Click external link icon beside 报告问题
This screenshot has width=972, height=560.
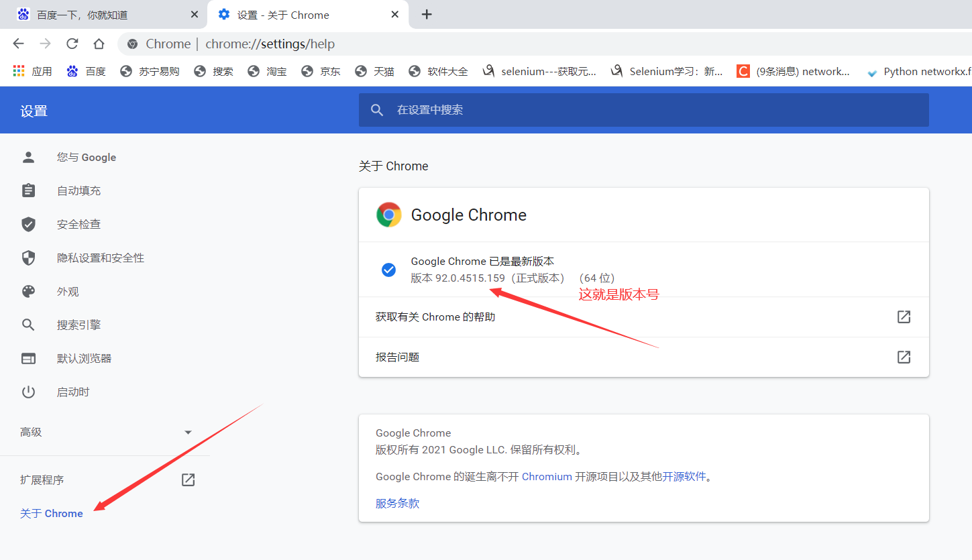point(904,357)
